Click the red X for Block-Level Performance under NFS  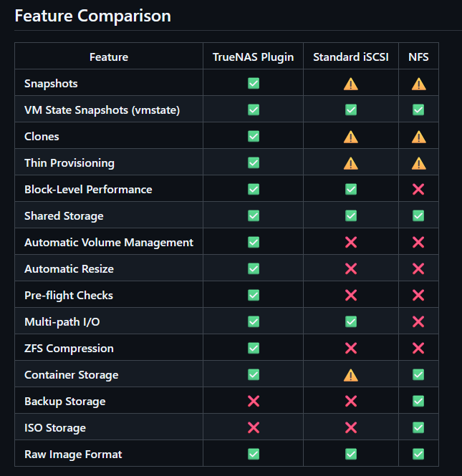(x=418, y=190)
